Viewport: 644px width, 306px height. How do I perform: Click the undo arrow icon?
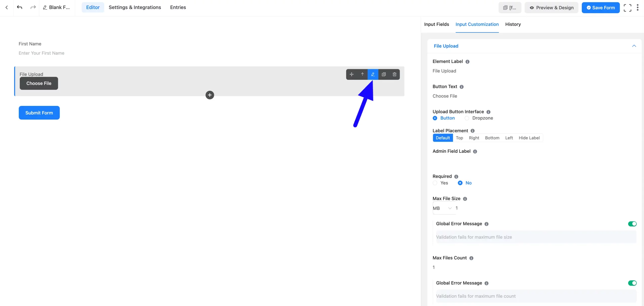point(20,7)
